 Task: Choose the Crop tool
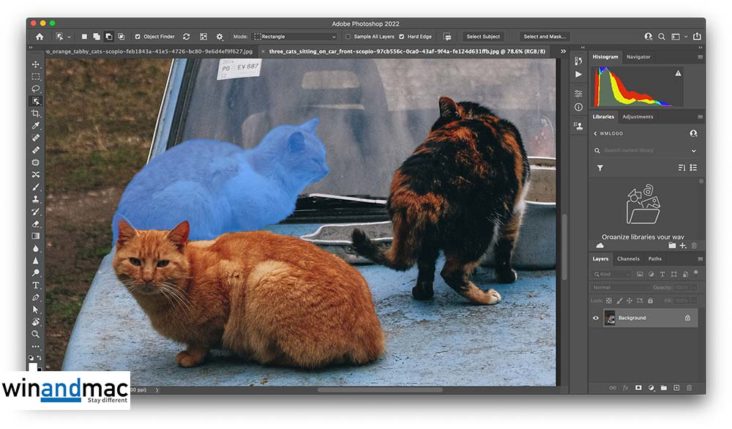36,113
